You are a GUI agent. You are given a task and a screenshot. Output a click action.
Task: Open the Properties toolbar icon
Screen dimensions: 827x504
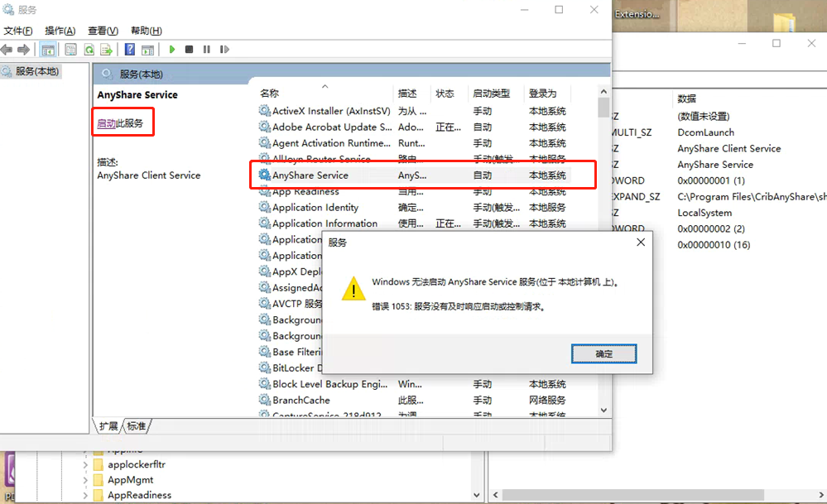tap(70, 50)
